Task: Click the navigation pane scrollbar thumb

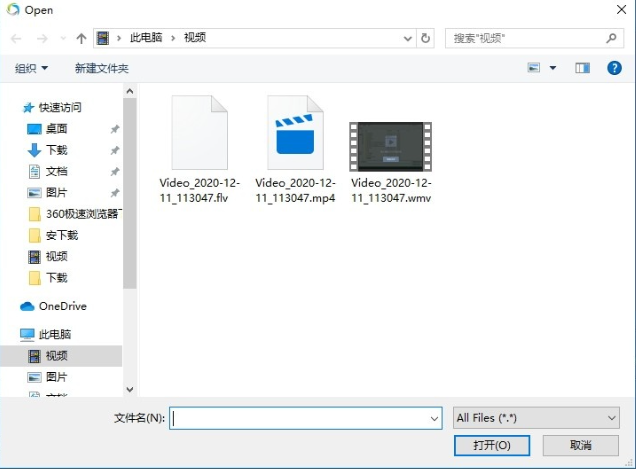Action: click(130, 193)
